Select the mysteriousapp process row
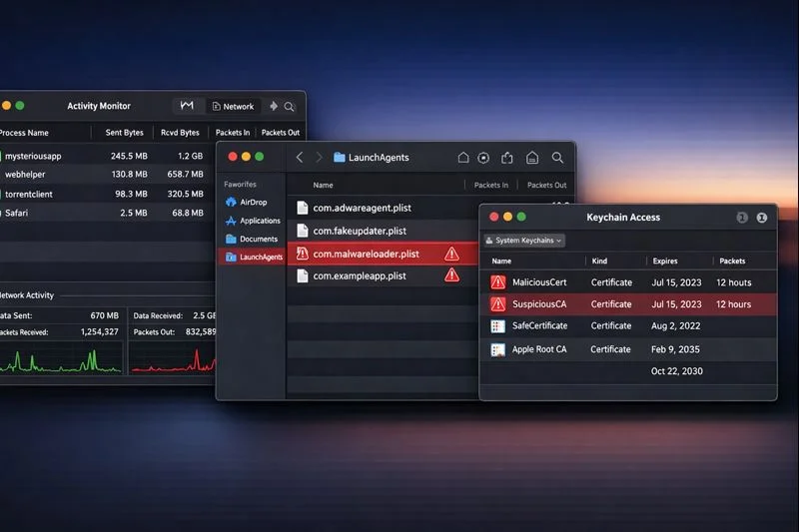Viewport: 799px width, 532px height. click(107, 156)
